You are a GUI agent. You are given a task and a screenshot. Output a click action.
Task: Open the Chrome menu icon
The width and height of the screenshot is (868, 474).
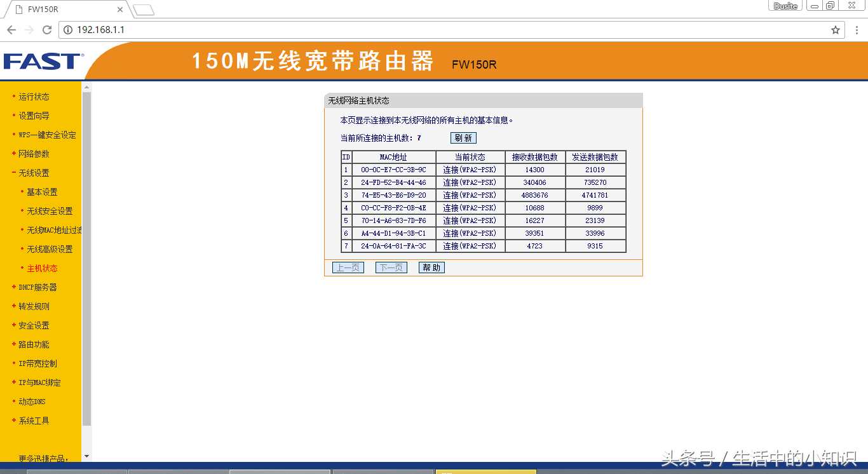[856, 30]
